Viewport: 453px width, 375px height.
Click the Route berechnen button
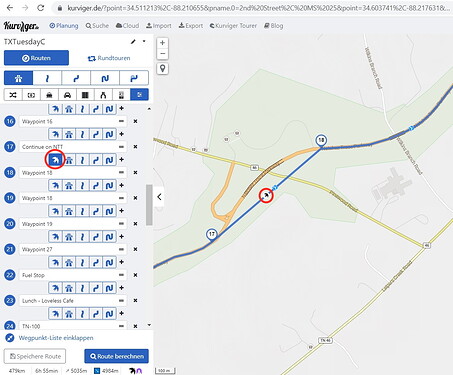tap(117, 356)
